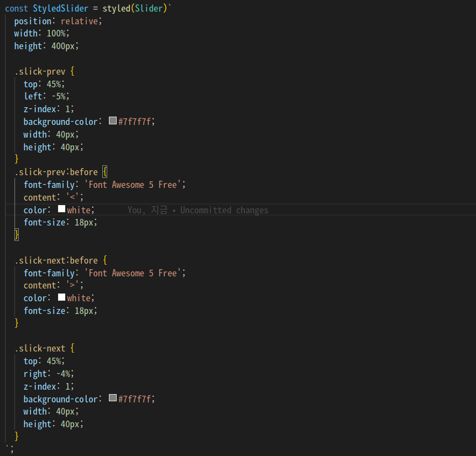Click highlighted closing brace of .slick-prev:before
Image resolution: width=476 pixels, height=456 pixels.
click(17, 235)
